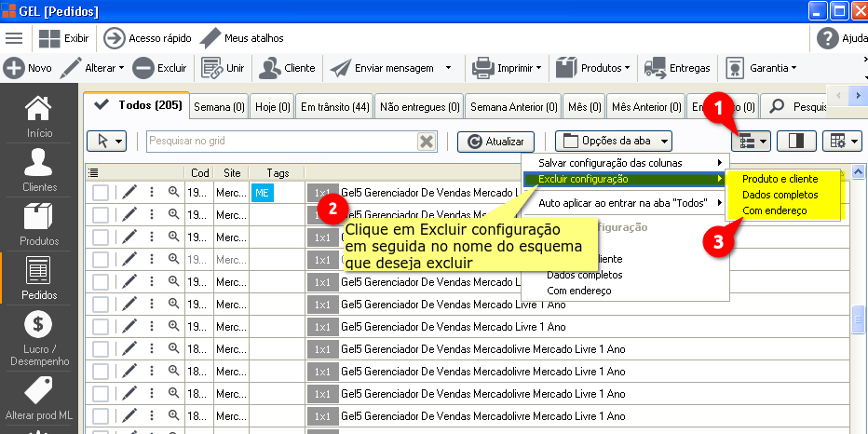Screen dimensions: 868x434
Task: Toggle the split side panel view button
Action: 796,142
